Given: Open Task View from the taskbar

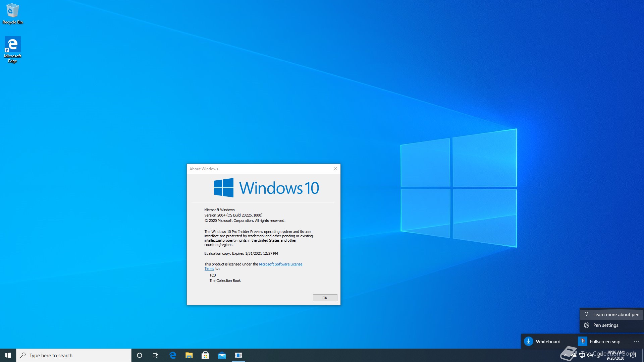Looking at the screenshot, I should point(156,355).
